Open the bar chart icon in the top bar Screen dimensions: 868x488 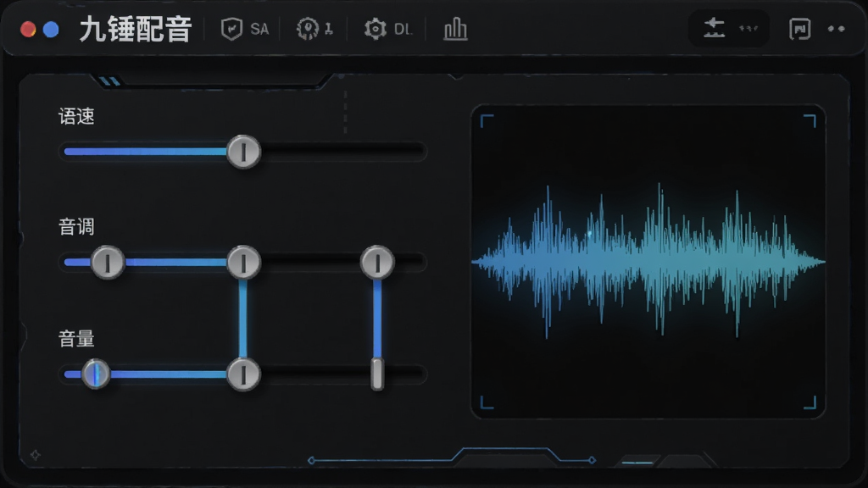click(455, 29)
